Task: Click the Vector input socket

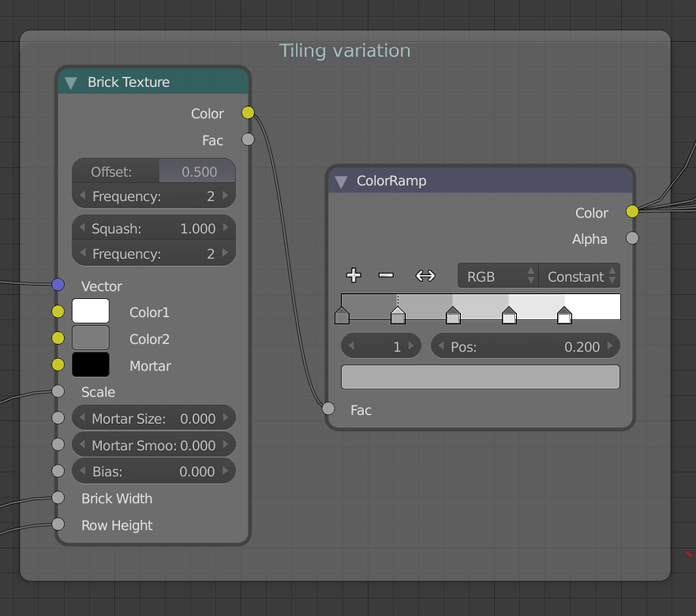Action: pyautogui.click(x=58, y=285)
